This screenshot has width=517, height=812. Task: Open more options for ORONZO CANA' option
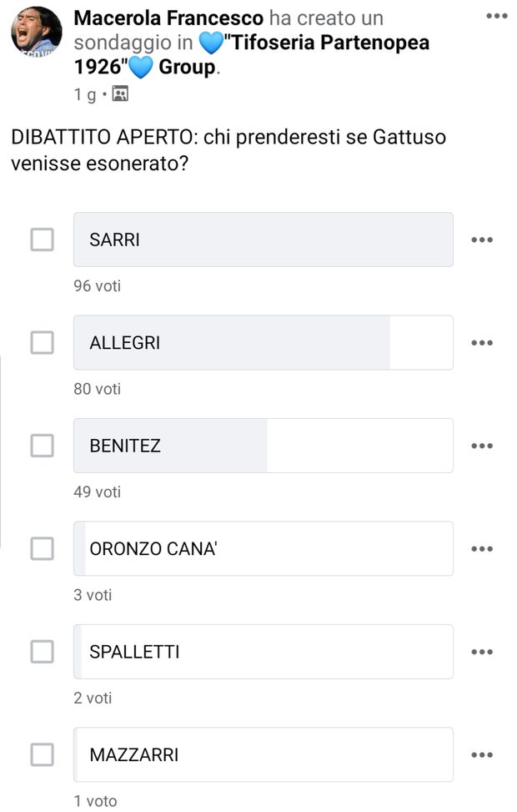[482, 549]
